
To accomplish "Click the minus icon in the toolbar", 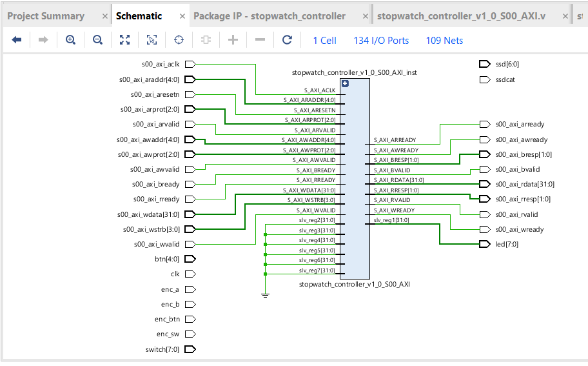I will point(260,40).
